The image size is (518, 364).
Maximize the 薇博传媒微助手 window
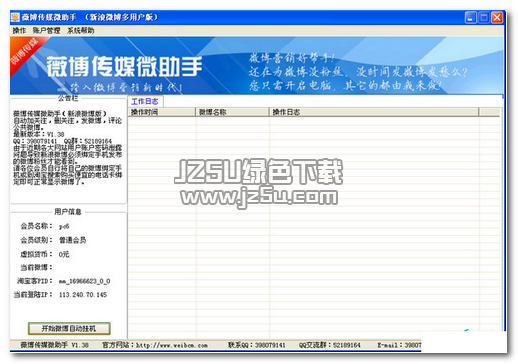pyautogui.click(x=484, y=17)
